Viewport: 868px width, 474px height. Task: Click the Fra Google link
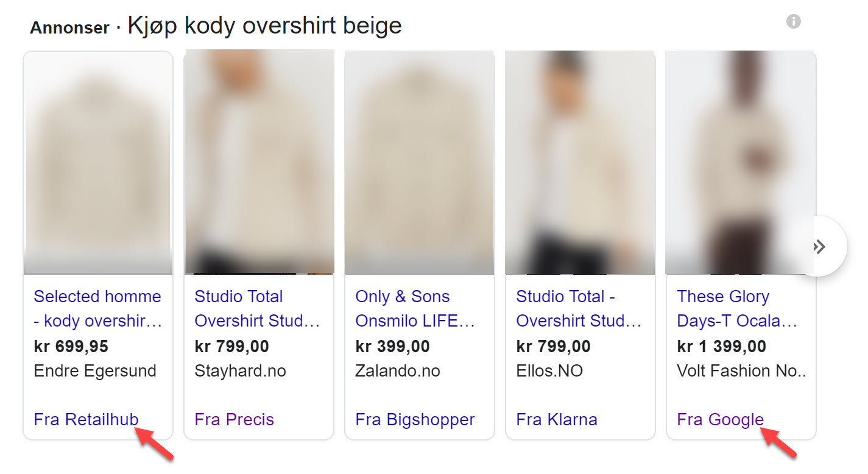coord(719,419)
